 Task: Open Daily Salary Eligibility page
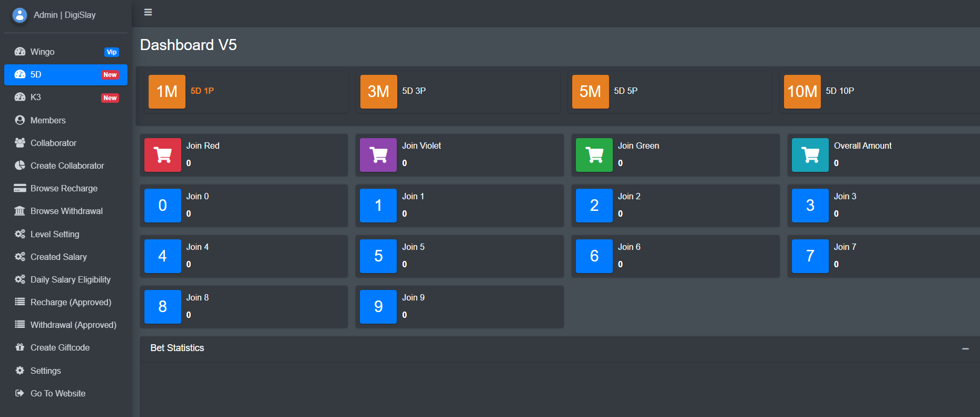(70, 279)
